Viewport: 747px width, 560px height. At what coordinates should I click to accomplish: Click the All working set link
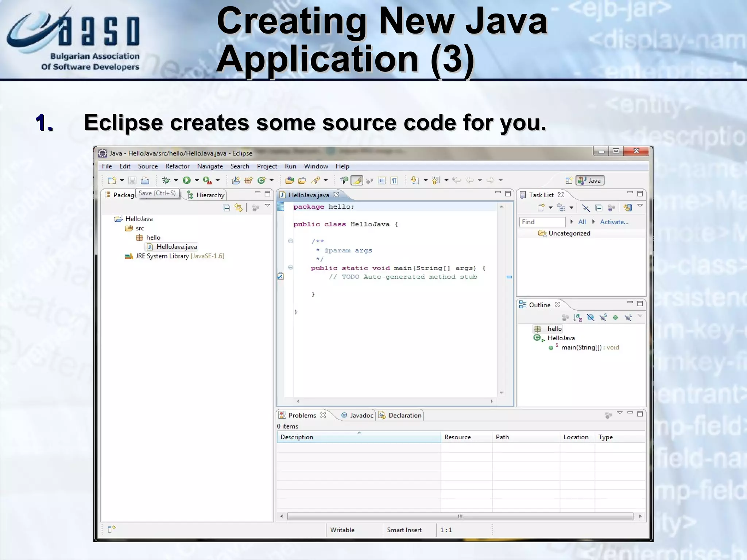(582, 222)
